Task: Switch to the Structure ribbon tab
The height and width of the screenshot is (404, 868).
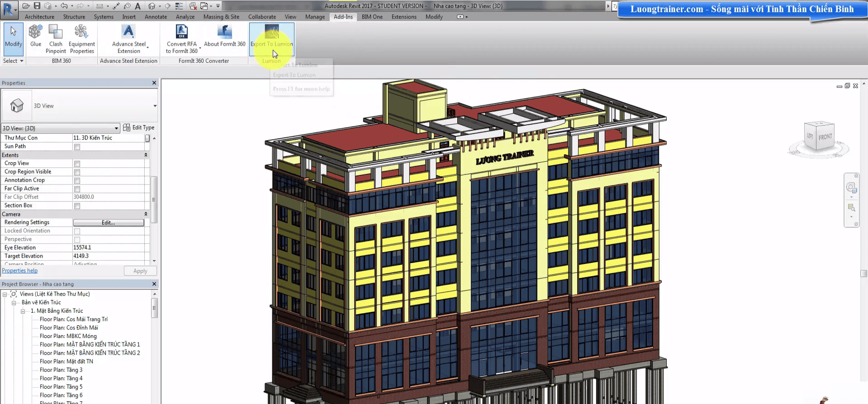Action: click(74, 17)
